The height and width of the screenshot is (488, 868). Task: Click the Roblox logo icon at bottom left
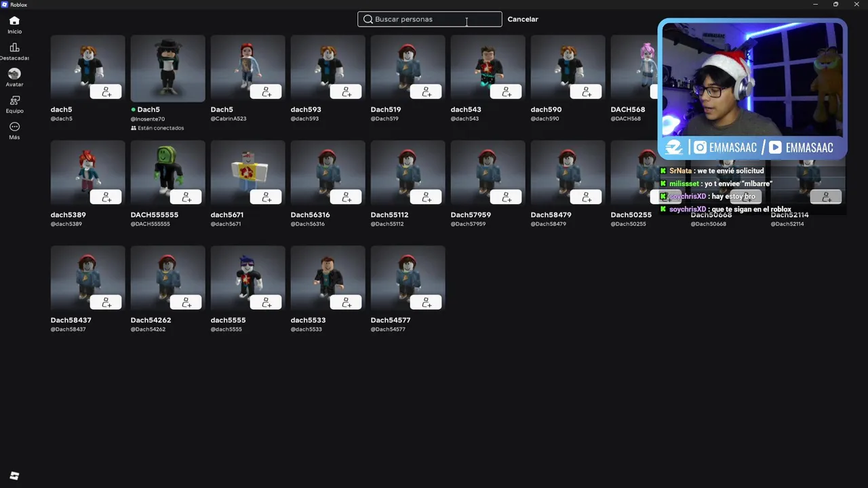pyautogui.click(x=14, y=476)
